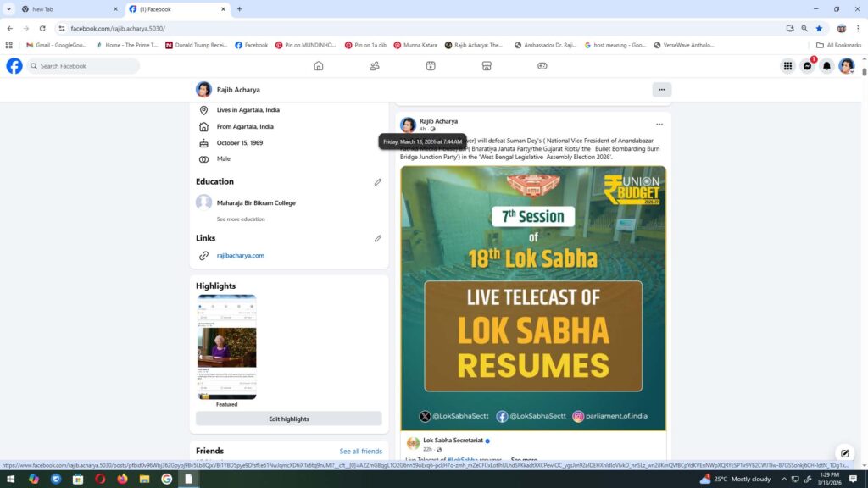The width and height of the screenshot is (868, 488).
Task: Open the Featured highlight thumbnail
Action: tap(226, 347)
